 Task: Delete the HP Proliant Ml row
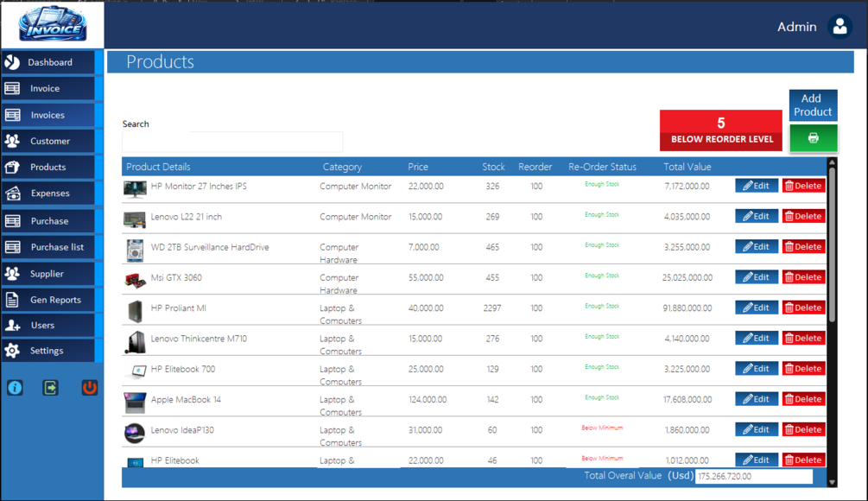click(803, 308)
